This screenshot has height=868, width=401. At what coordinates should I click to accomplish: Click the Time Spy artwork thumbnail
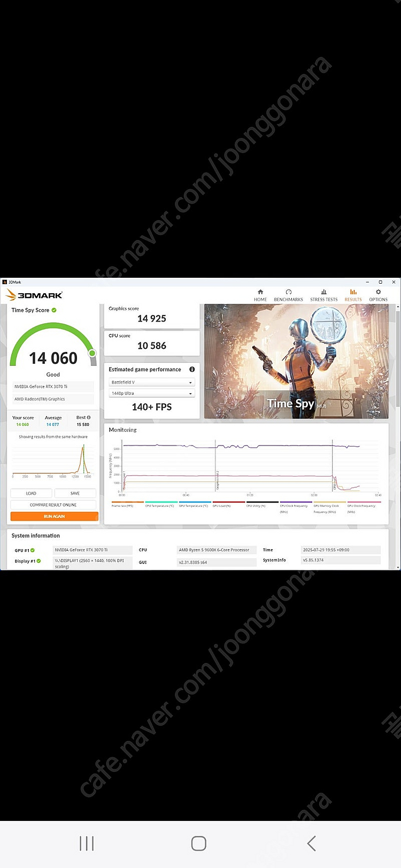tap(296, 361)
